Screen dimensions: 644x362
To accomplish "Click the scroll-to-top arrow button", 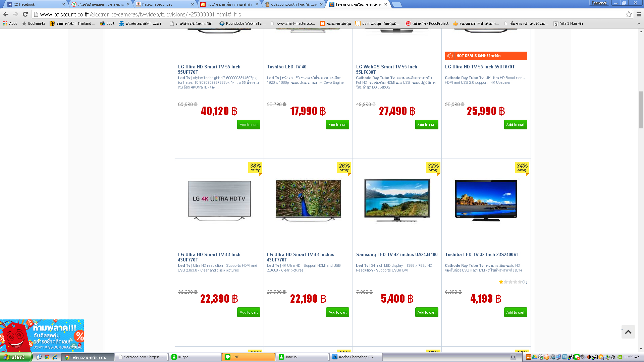I will pos(628,332).
